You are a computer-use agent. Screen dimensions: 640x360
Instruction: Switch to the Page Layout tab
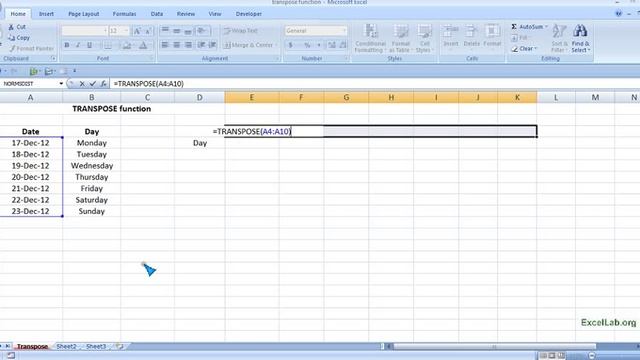[84, 14]
